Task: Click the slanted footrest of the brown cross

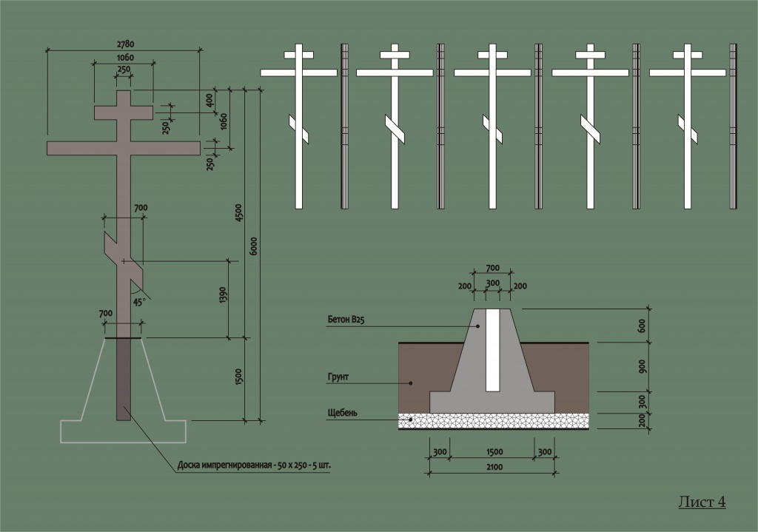Action: [123, 259]
